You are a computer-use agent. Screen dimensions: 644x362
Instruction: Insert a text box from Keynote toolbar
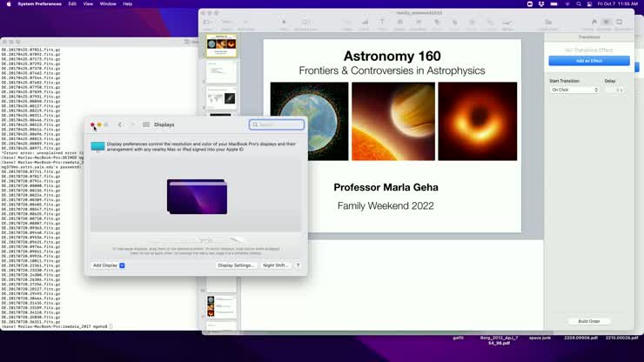[382, 23]
